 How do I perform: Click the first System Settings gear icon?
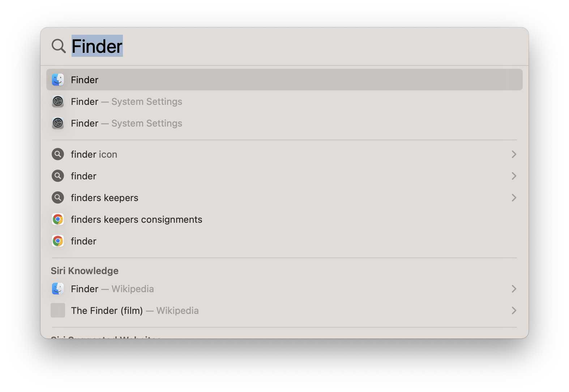(x=58, y=102)
